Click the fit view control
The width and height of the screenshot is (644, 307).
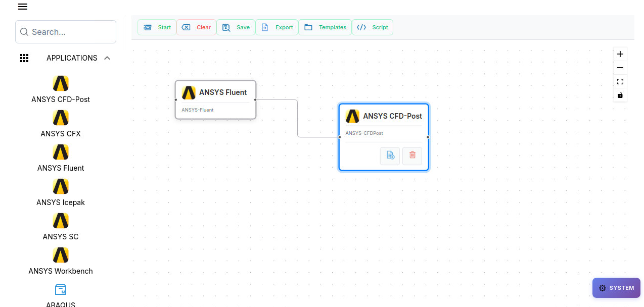(620, 81)
